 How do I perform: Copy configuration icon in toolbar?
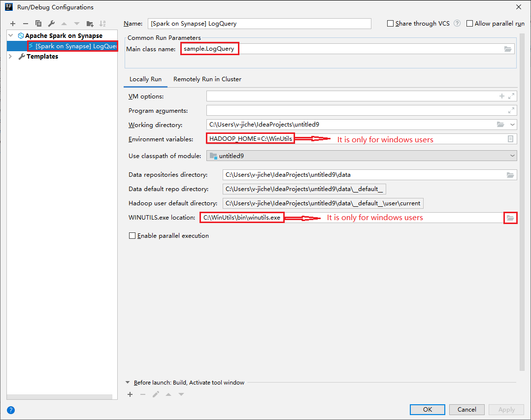click(38, 24)
